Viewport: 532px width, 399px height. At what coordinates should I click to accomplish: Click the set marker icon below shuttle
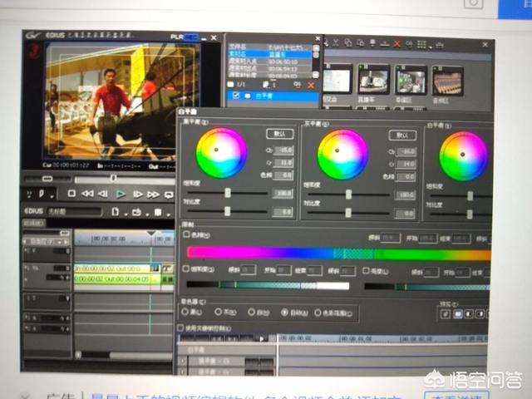pyautogui.click(x=42, y=194)
